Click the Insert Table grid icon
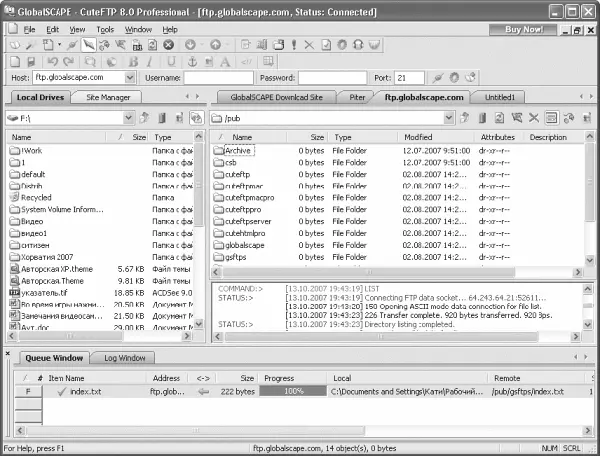Viewport: 600px width, 456px height. point(268,62)
